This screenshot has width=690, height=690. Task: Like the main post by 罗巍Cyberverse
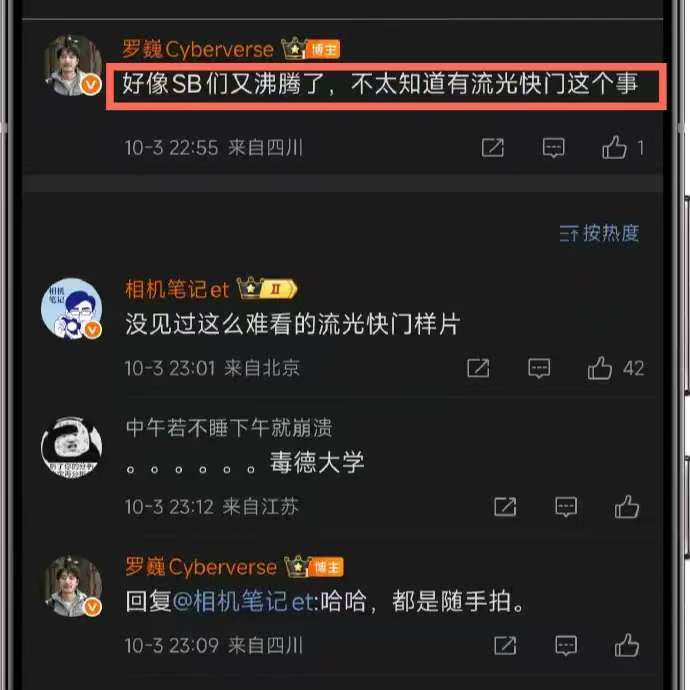pyautogui.click(x=614, y=147)
